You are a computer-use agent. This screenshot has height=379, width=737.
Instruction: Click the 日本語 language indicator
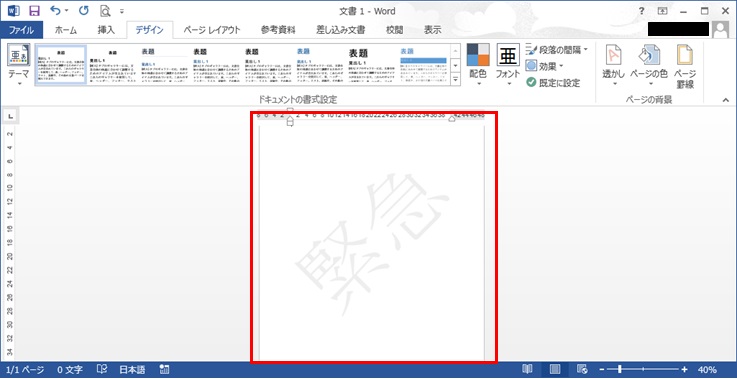(x=132, y=370)
